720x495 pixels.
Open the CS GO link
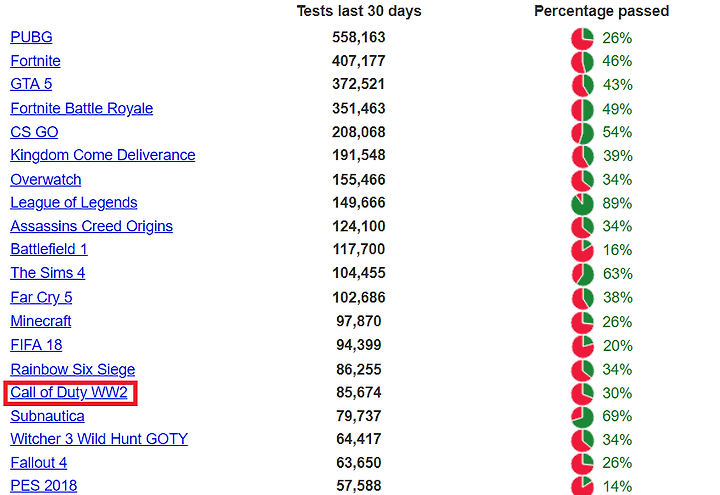coord(34,132)
